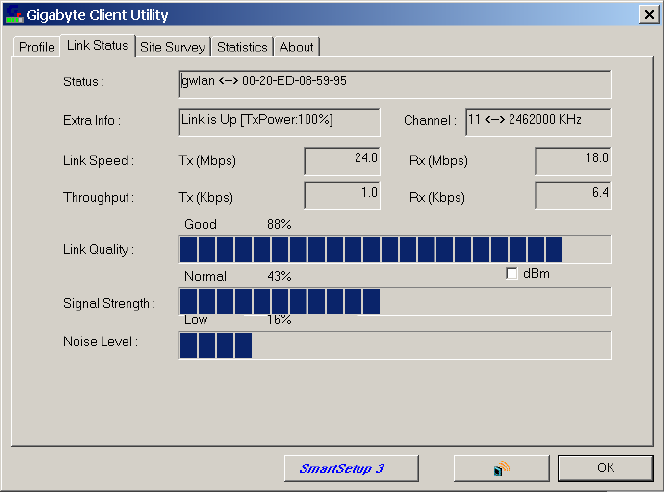The height and width of the screenshot is (492, 664).
Task: Click the Gigabyte title bar app icon
Action: pyautogui.click(x=15, y=14)
